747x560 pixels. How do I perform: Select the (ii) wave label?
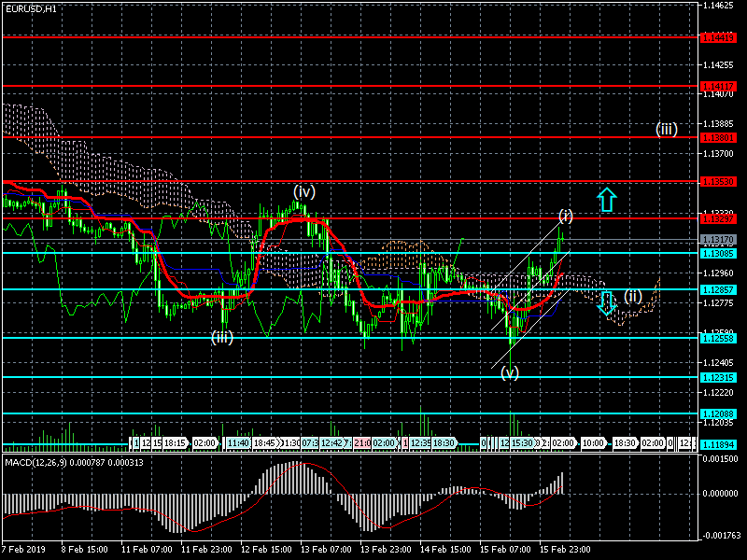click(633, 297)
